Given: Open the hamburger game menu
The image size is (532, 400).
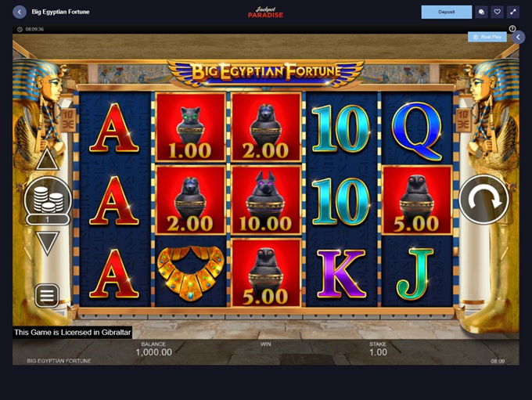Looking at the screenshot, I should pyautogui.click(x=47, y=295).
